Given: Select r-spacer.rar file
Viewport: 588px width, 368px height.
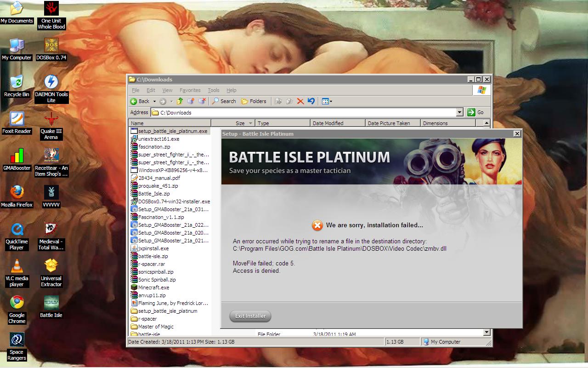Looking at the screenshot, I should pos(148,264).
